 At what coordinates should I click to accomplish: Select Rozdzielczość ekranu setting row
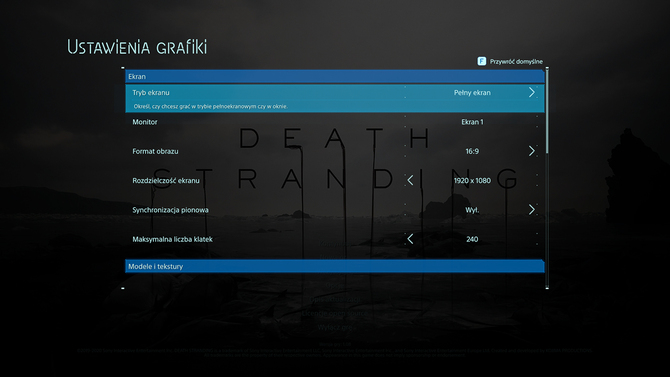(335, 180)
